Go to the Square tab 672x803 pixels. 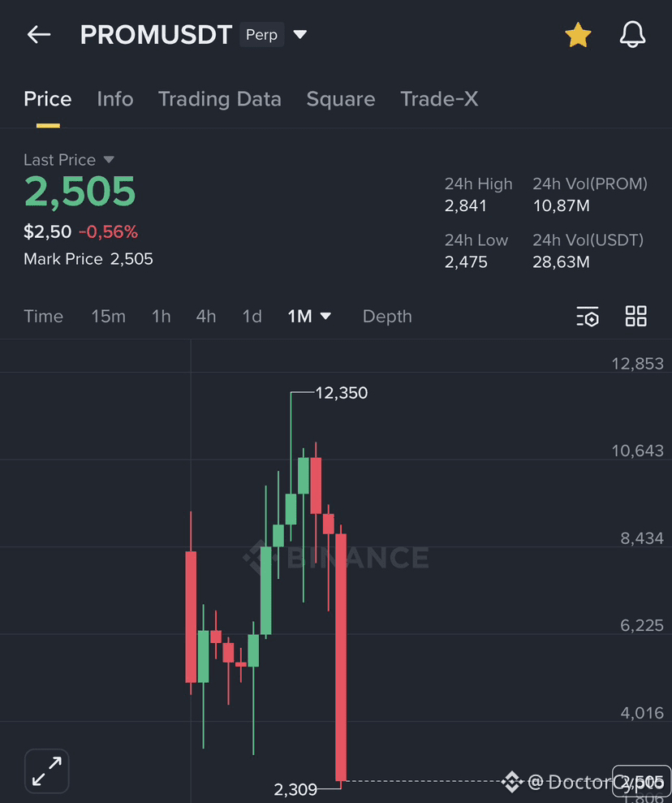click(340, 99)
